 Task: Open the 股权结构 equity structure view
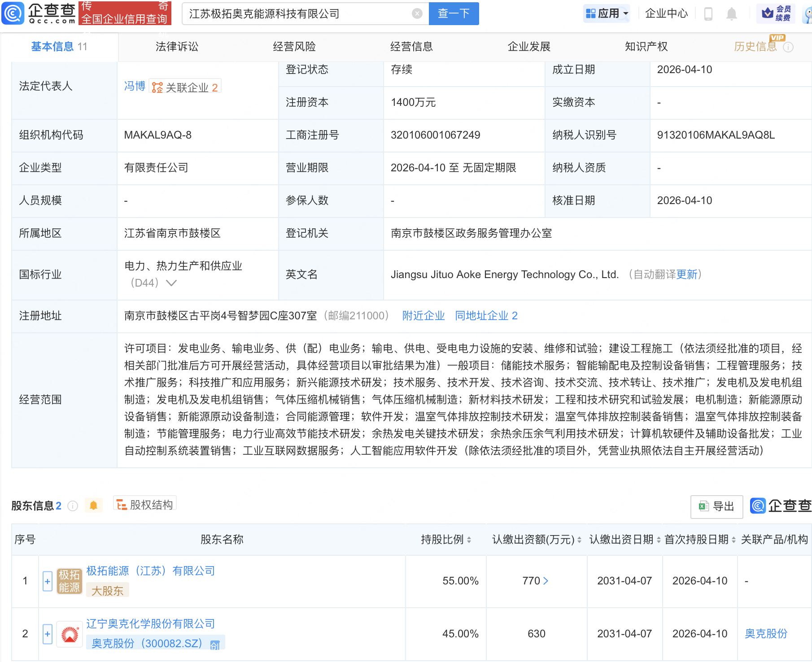pos(145,505)
